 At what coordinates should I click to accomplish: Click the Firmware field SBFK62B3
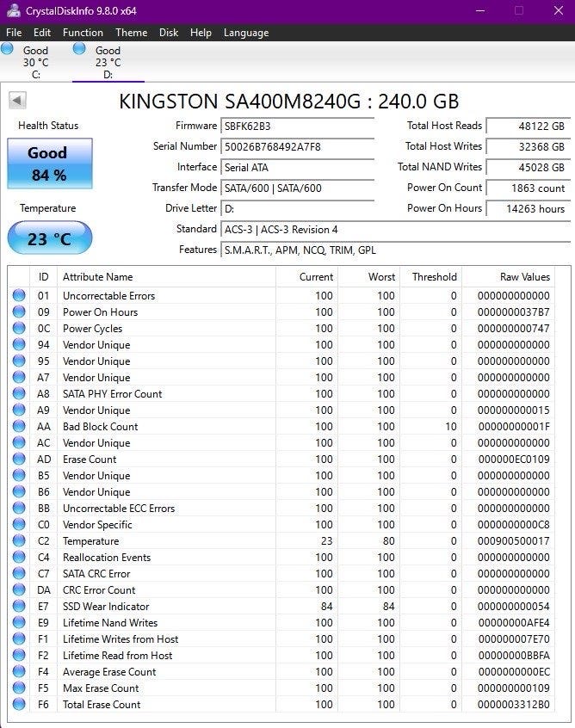298,126
